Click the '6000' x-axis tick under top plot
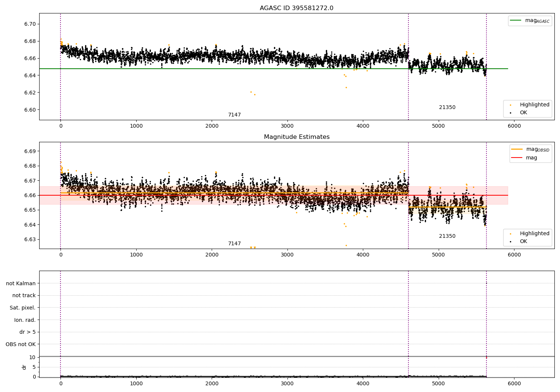Viewport: 560px width, 392px height. pos(514,126)
